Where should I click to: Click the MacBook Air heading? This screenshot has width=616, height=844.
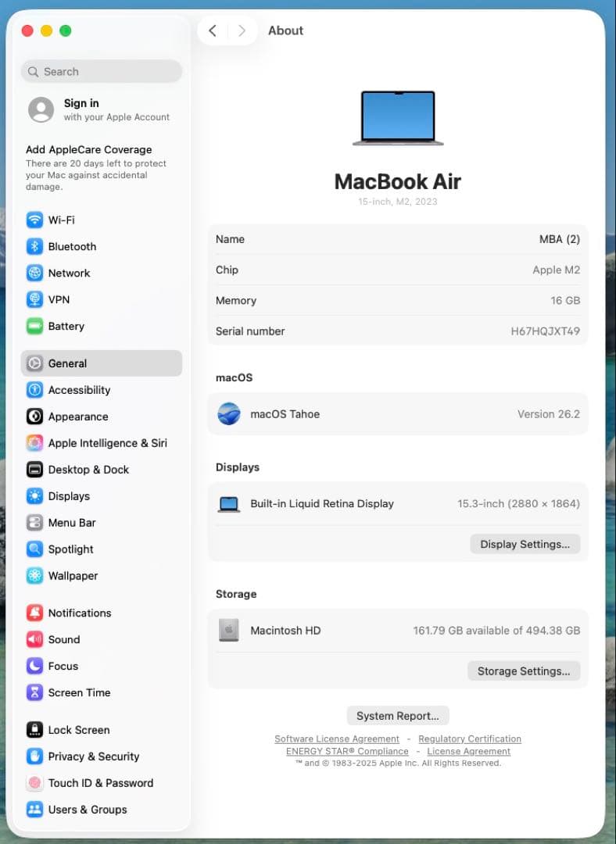tap(398, 181)
